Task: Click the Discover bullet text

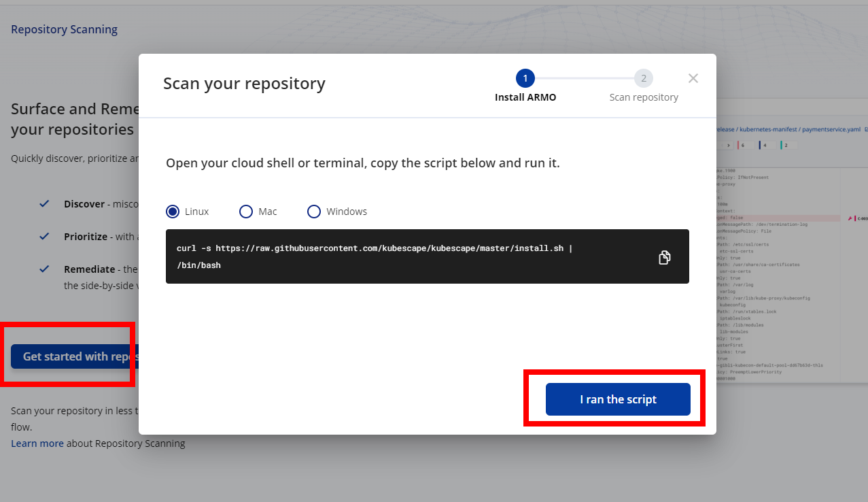Action: (101, 204)
